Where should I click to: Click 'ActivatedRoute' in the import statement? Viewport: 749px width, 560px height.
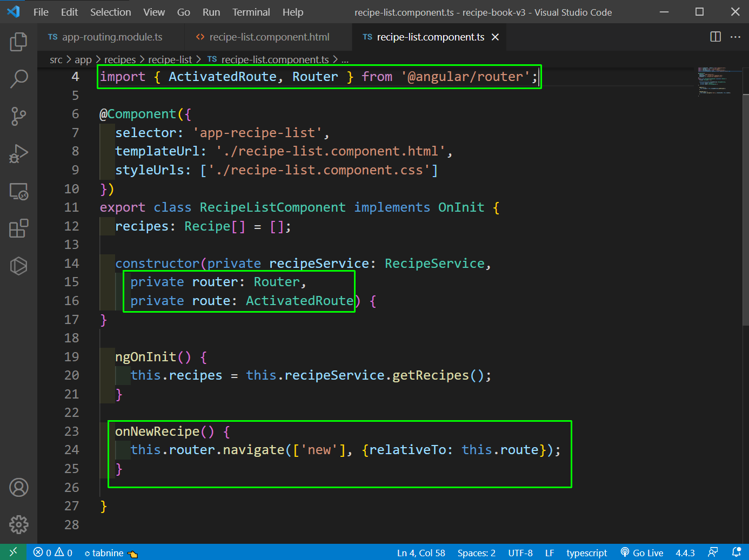[223, 77]
